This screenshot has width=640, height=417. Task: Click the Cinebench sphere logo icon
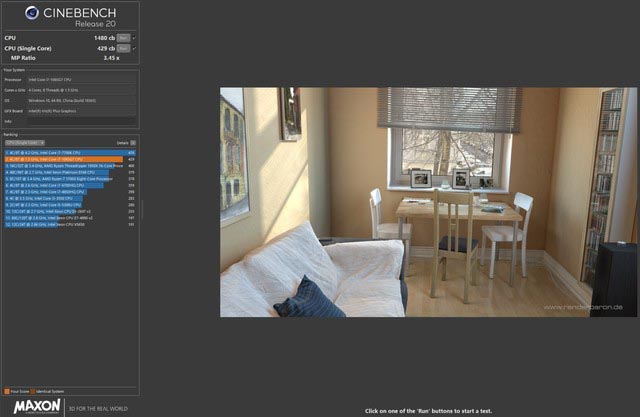coord(32,13)
